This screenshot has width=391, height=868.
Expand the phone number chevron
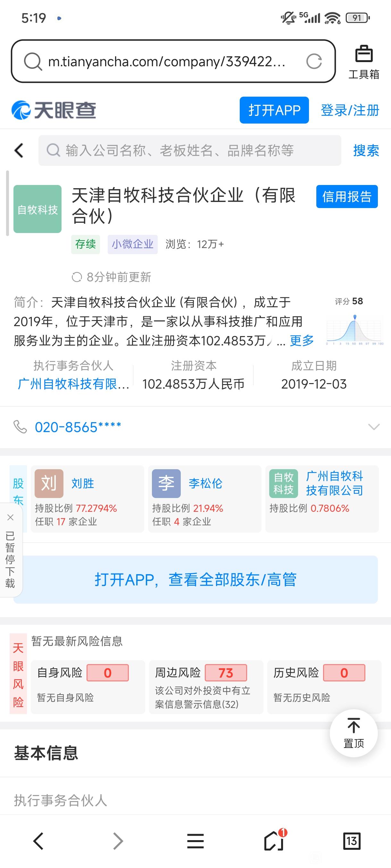[x=374, y=427]
